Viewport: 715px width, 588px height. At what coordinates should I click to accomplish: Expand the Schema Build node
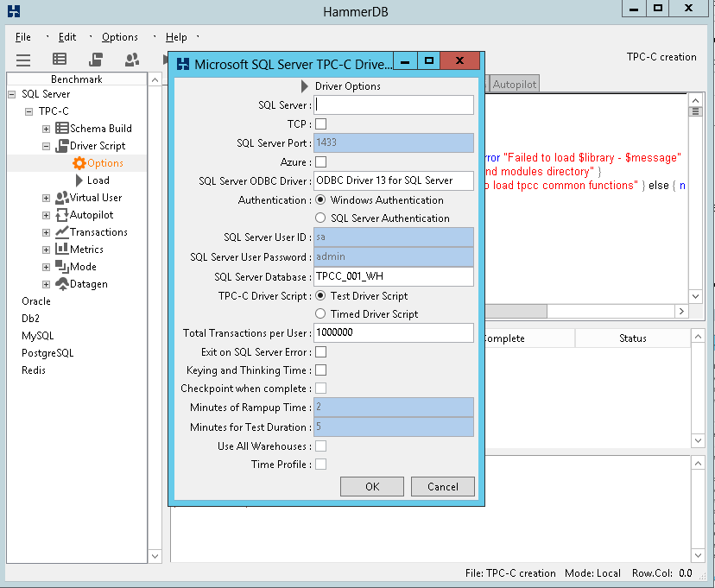[46, 129]
